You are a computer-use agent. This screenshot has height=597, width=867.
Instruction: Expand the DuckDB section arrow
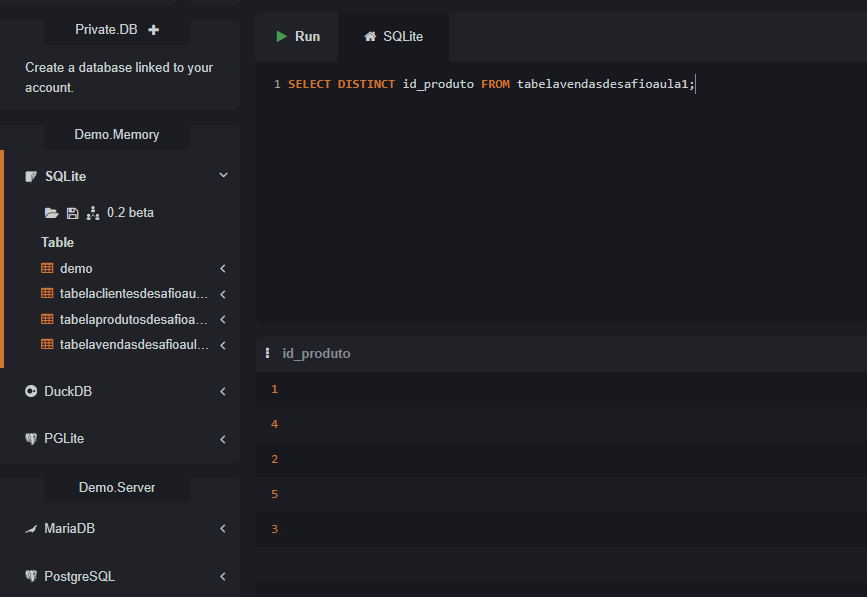(223, 391)
